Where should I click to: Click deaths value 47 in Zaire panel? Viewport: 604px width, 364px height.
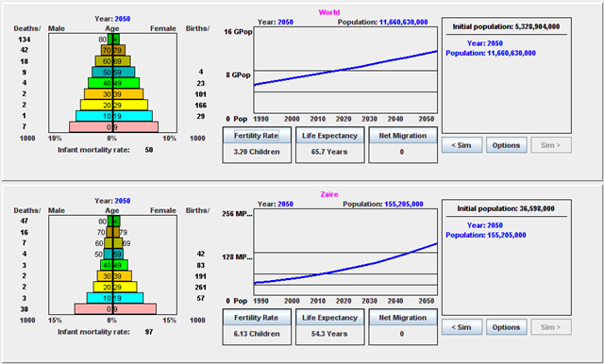tap(25, 222)
